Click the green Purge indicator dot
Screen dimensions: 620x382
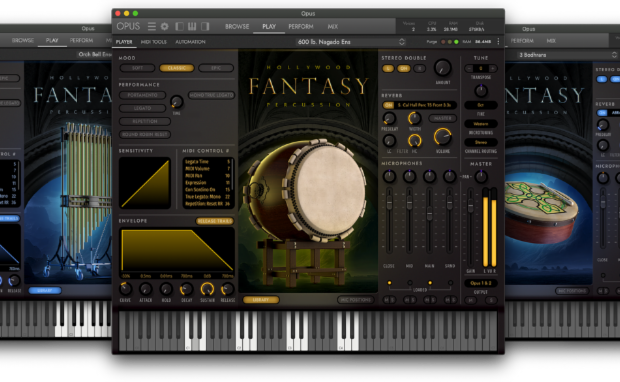pyautogui.click(x=456, y=42)
